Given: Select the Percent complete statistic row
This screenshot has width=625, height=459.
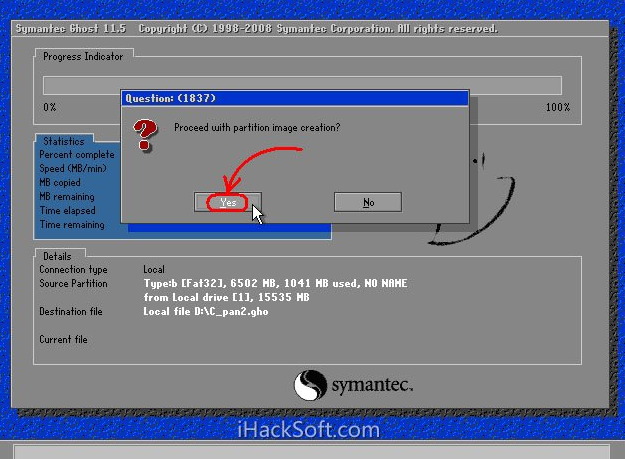Looking at the screenshot, I should click(x=77, y=155).
